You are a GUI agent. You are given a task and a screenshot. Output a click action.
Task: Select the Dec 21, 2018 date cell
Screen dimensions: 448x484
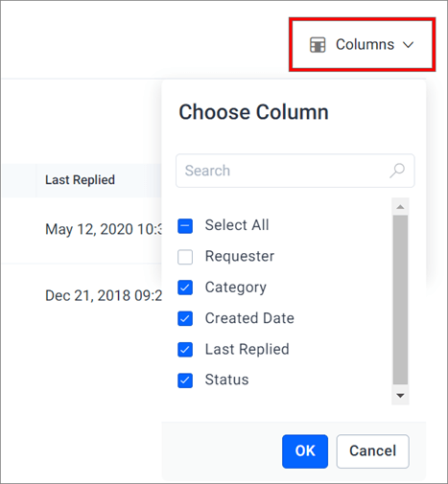pos(104,296)
